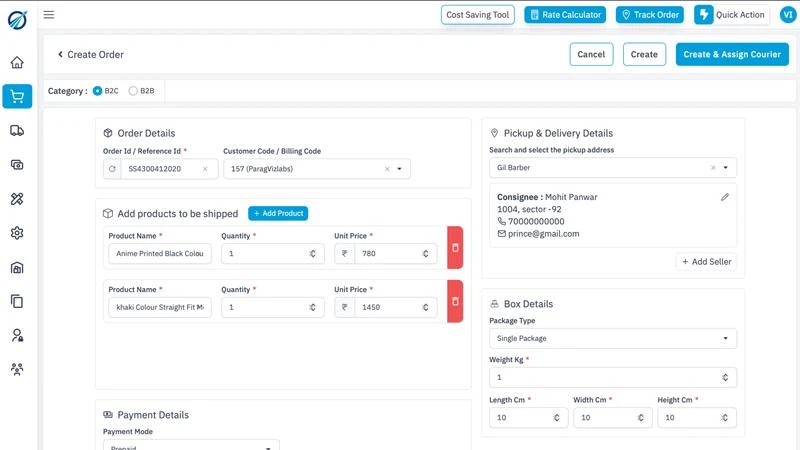Adjust the Weight Kg stepper
The height and width of the screenshot is (450, 800).
[725, 378]
